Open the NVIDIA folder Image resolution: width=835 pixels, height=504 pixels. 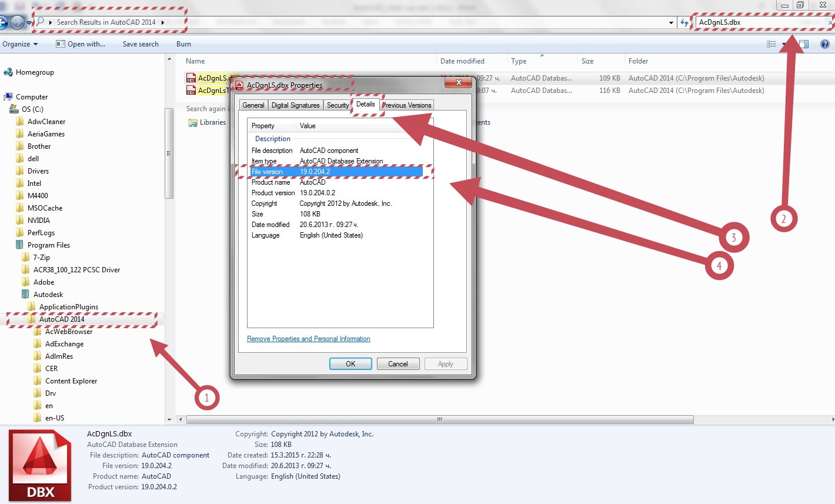click(33, 221)
